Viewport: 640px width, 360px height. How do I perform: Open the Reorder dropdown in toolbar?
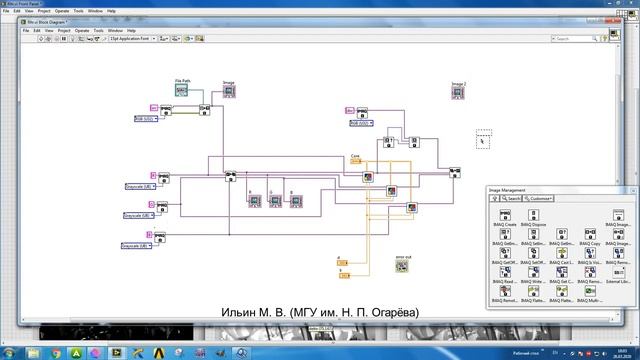point(189,38)
